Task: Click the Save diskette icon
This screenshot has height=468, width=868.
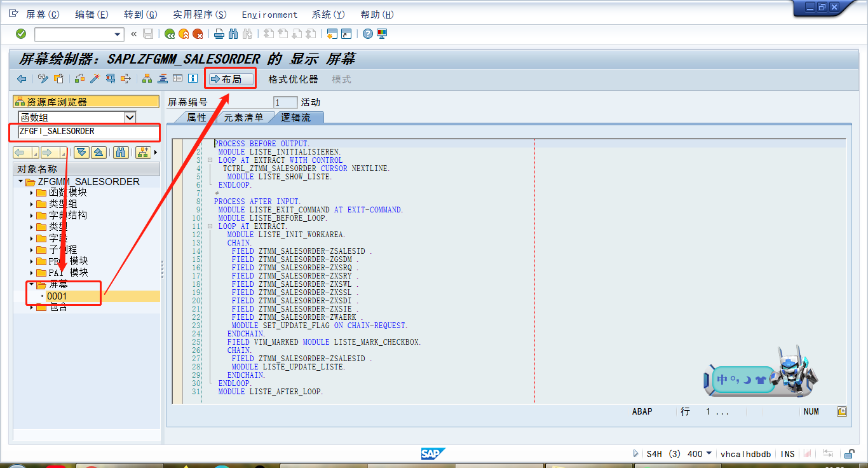Action: click(148, 34)
